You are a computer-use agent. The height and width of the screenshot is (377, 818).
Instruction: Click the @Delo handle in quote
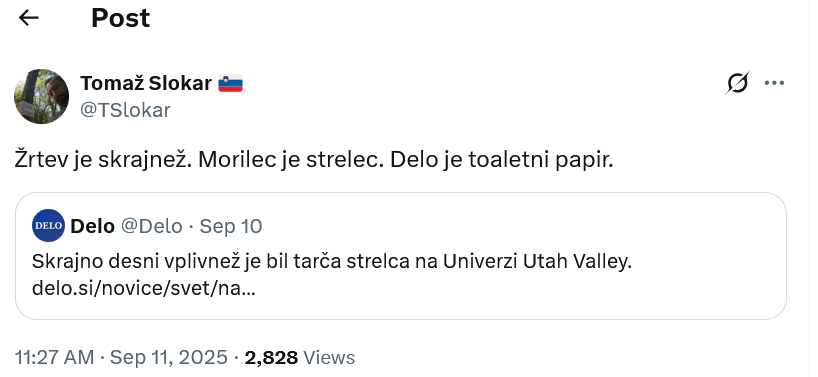152,226
